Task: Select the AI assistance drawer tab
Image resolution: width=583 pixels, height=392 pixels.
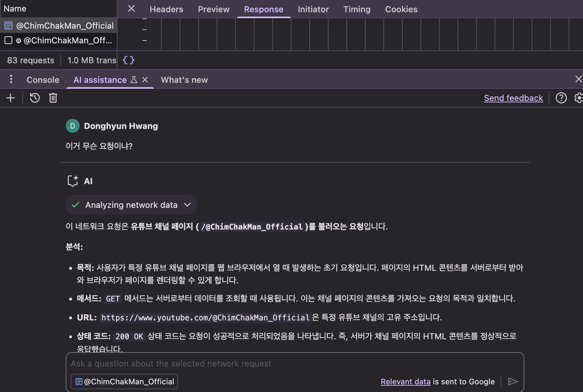Action: point(100,80)
